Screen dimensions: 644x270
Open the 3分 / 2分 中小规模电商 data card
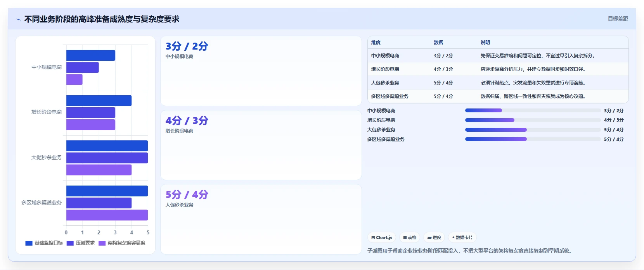[x=261, y=71]
